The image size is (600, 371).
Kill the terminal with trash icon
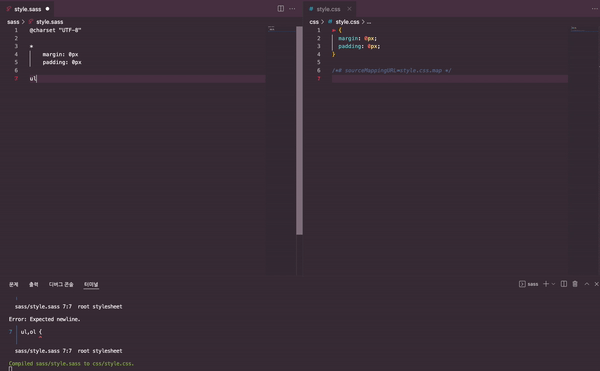click(575, 284)
